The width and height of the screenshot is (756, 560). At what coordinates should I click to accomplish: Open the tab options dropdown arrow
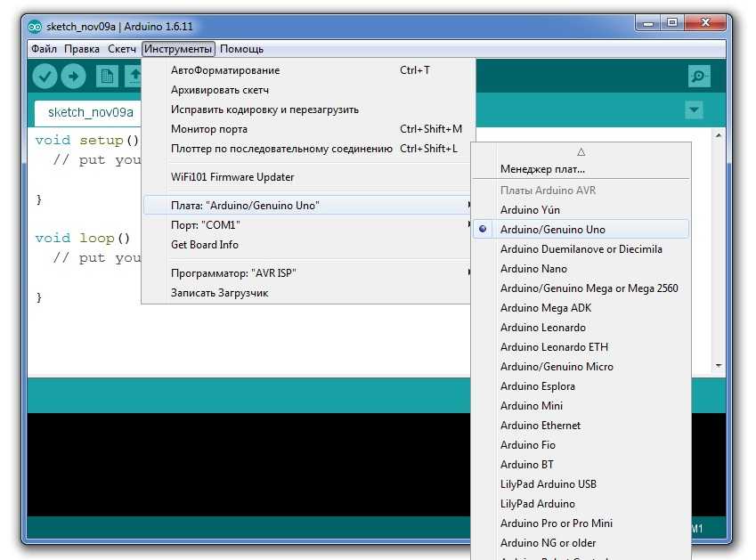695,110
